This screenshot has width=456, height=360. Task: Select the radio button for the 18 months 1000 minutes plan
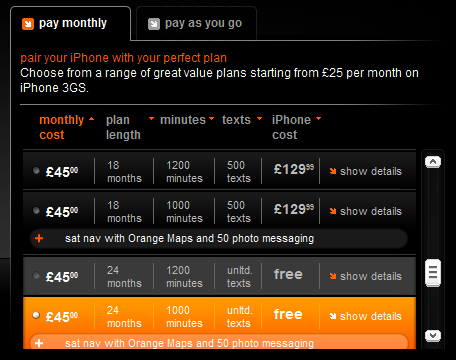36,211
